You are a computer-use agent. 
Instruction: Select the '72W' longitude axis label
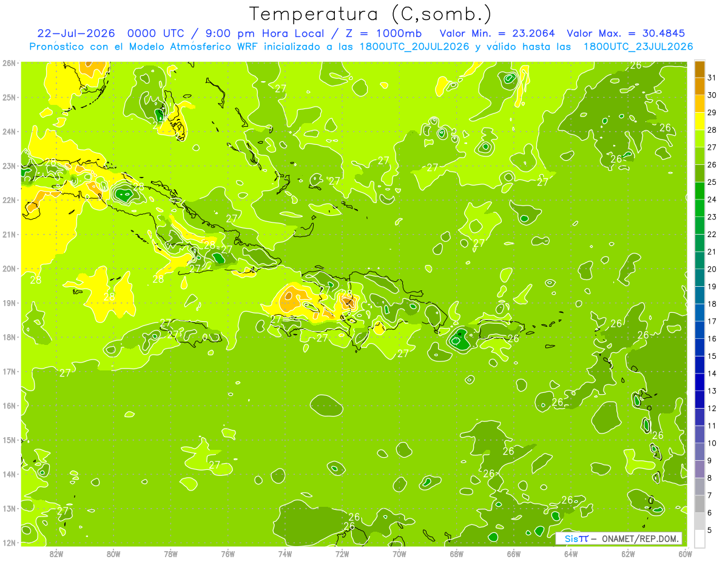(x=342, y=554)
